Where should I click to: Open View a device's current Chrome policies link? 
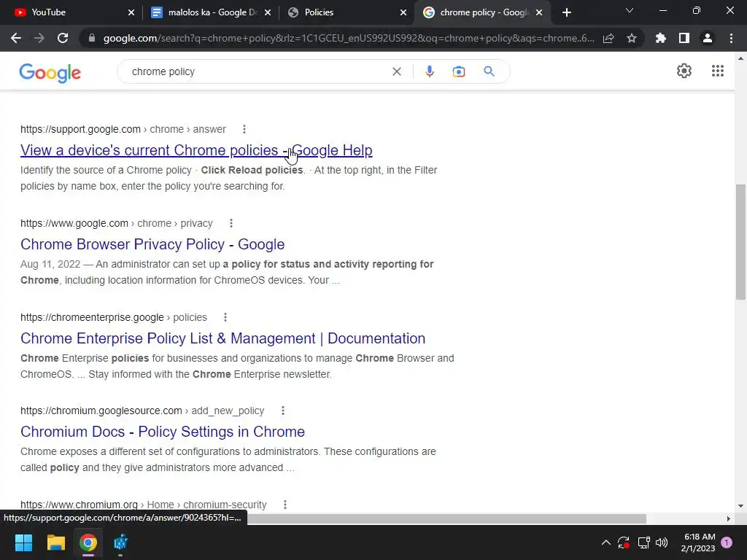click(x=196, y=150)
